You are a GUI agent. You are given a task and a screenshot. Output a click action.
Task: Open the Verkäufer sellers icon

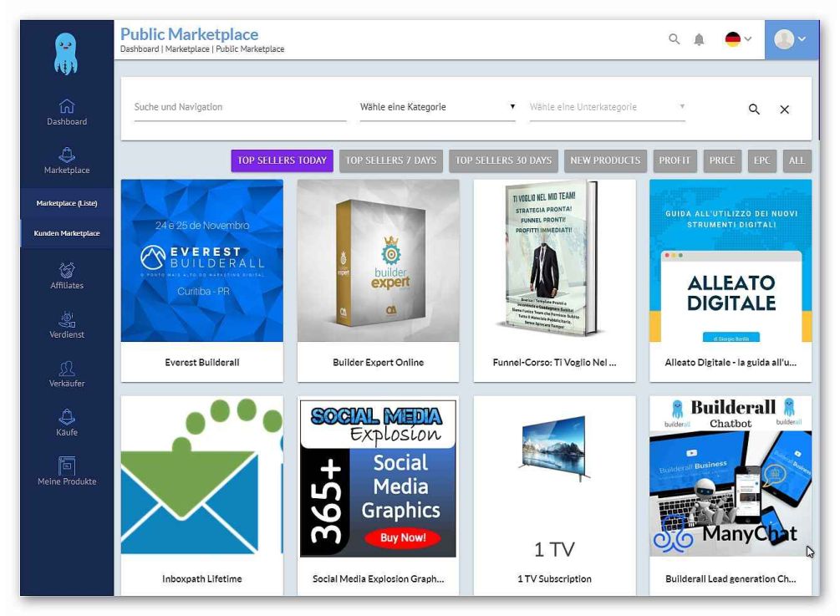point(66,369)
